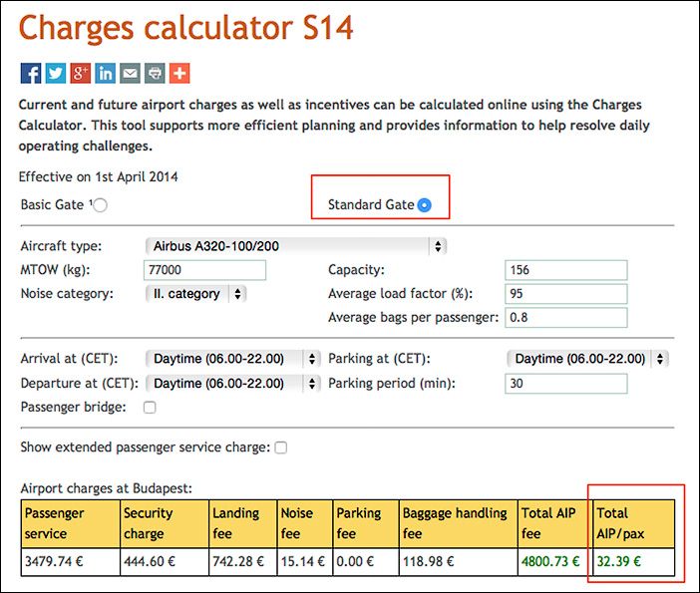Click the 32.39 € total per pax value
700x593 pixels.
pos(619,561)
